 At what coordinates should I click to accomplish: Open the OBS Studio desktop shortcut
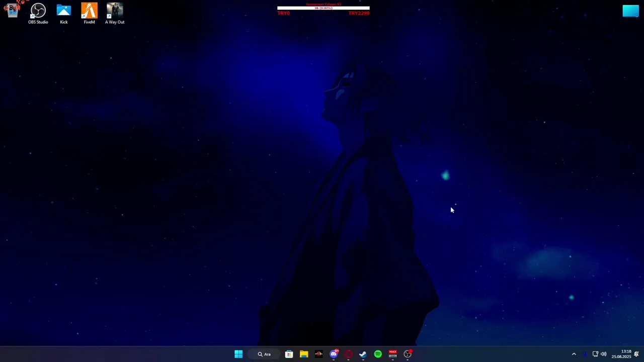click(38, 14)
